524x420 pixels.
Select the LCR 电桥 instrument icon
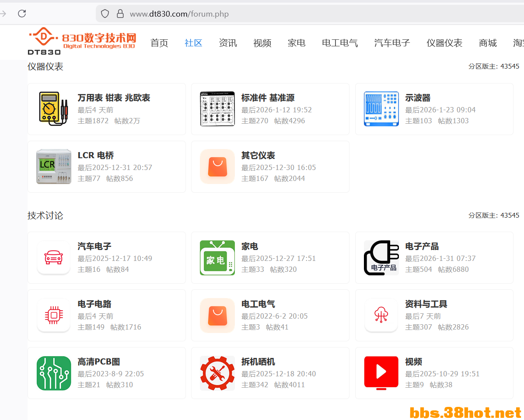click(53, 167)
